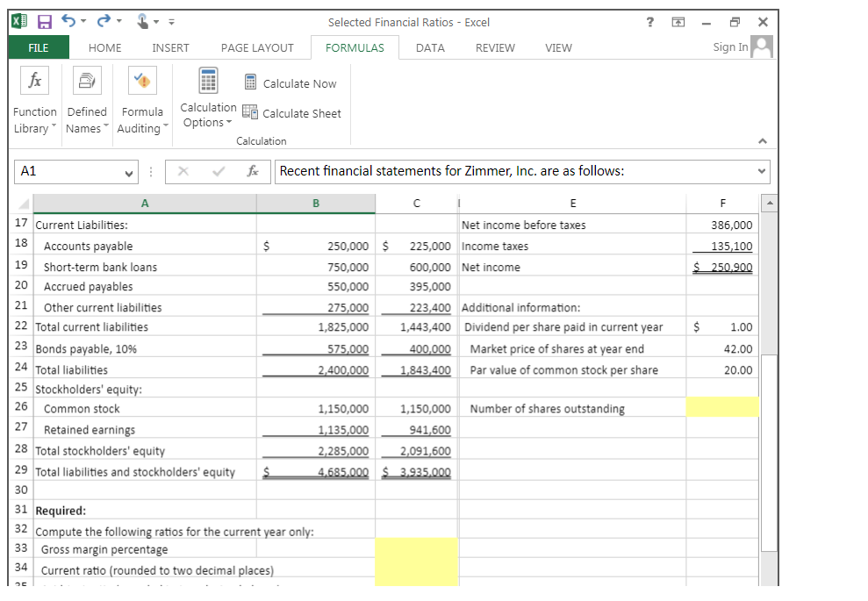This screenshot has height=601, width=868.
Task: Click the 'Bonds payable, 10%' cell
Action: (145, 348)
